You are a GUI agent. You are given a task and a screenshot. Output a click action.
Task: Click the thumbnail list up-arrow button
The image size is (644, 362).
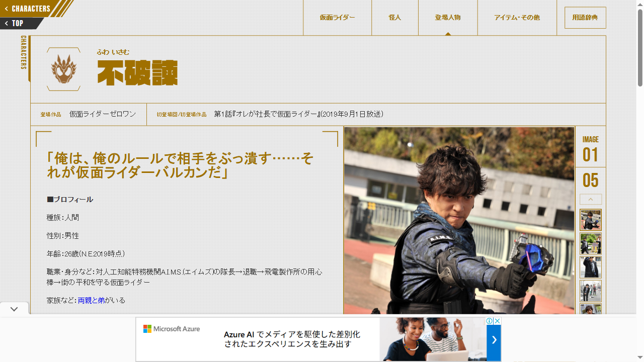591,199
